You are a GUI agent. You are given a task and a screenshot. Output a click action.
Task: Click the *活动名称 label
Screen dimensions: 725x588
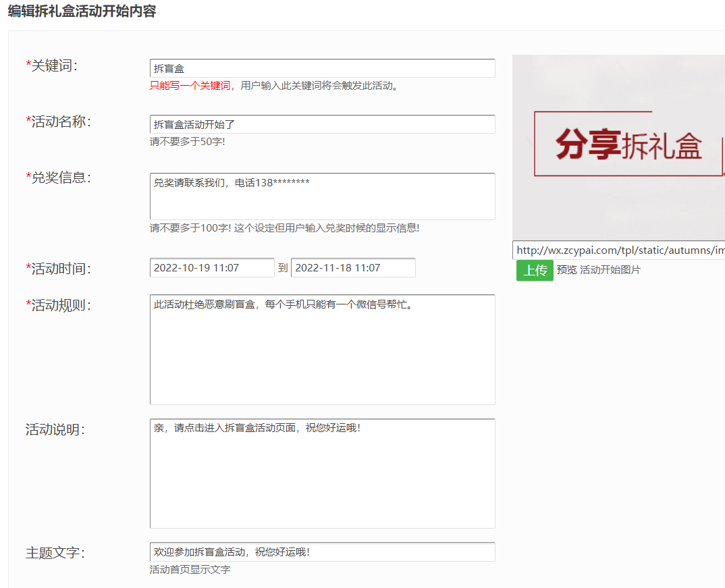(58, 122)
